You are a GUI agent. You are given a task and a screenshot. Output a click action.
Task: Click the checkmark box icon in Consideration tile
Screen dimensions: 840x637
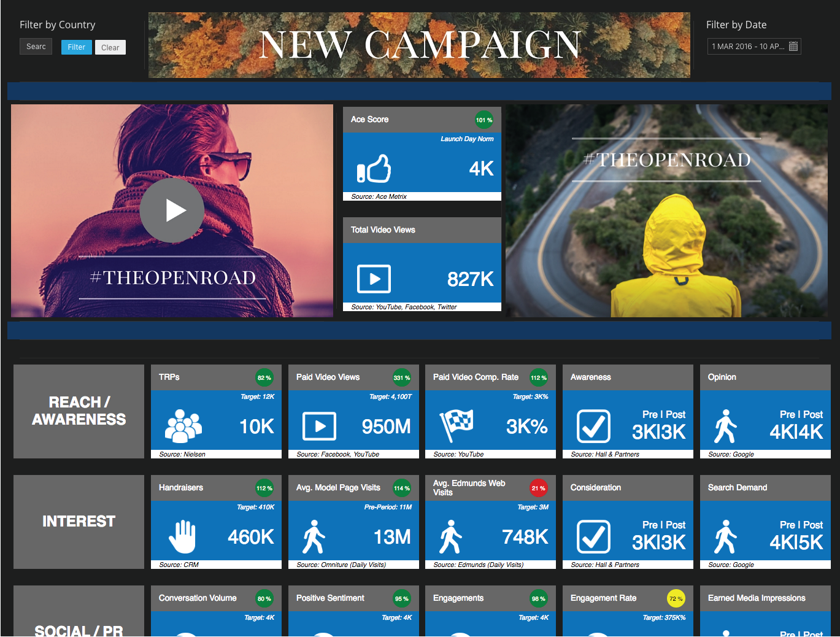pos(593,537)
